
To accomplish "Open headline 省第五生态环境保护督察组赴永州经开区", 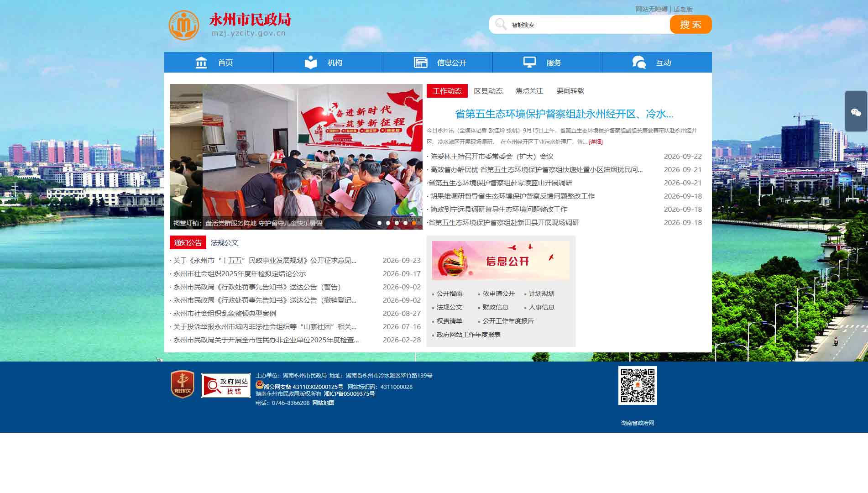I will point(564,114).
